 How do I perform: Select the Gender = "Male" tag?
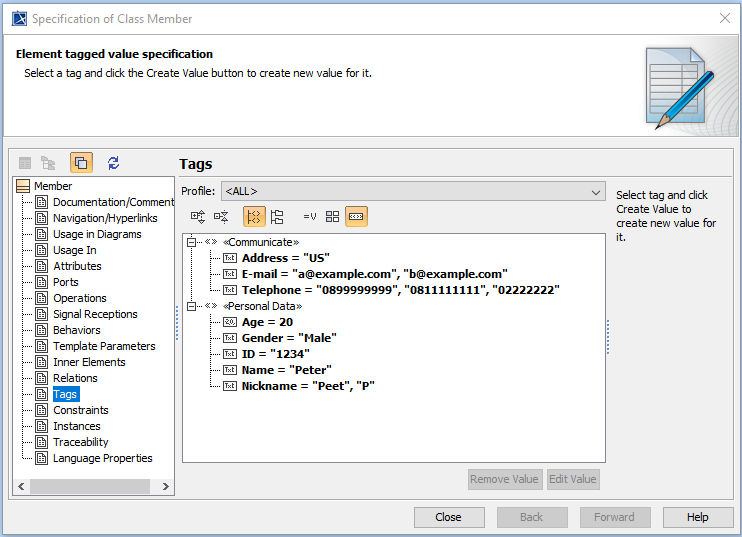pyautogui.click(x=289, y=338)
